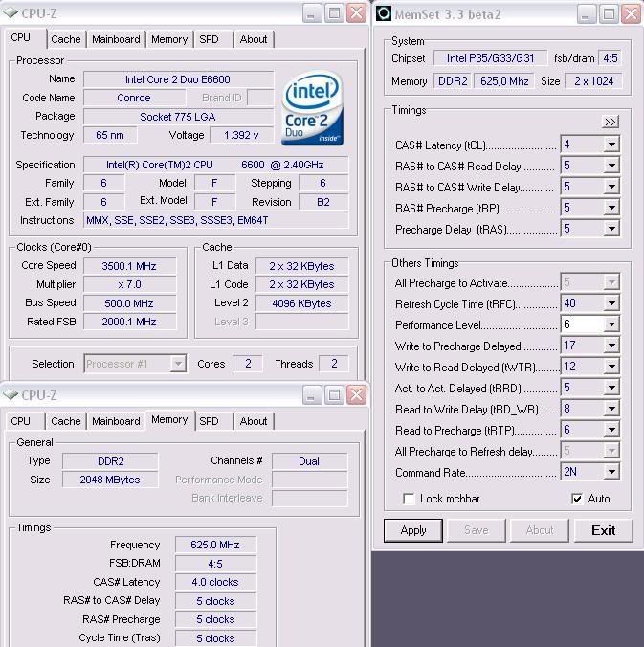Click the Exit button in MemSet
Screen dimensions: 644x647
tap(603, 530)
